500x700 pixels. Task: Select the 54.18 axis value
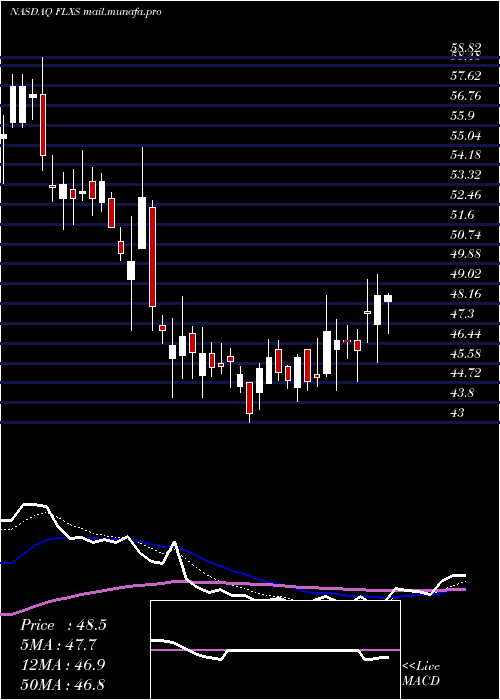coord(466,155)
